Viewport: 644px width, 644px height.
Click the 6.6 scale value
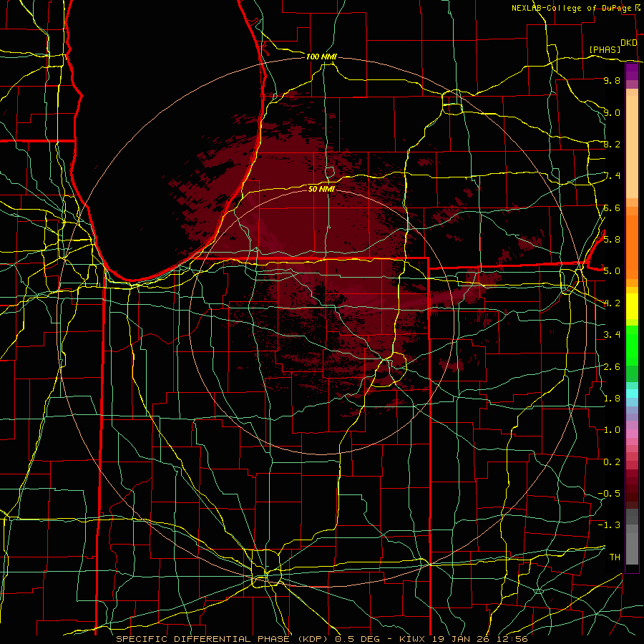pos(612,208)
